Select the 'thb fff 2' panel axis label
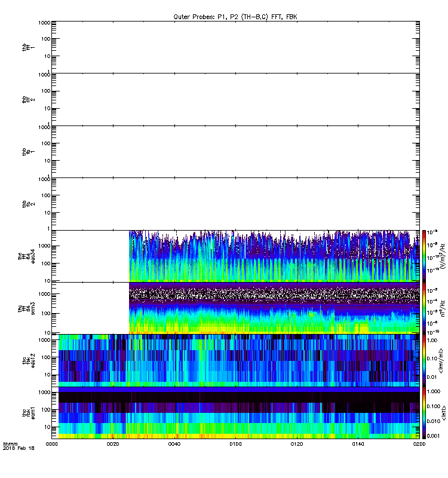 (28, 99)
